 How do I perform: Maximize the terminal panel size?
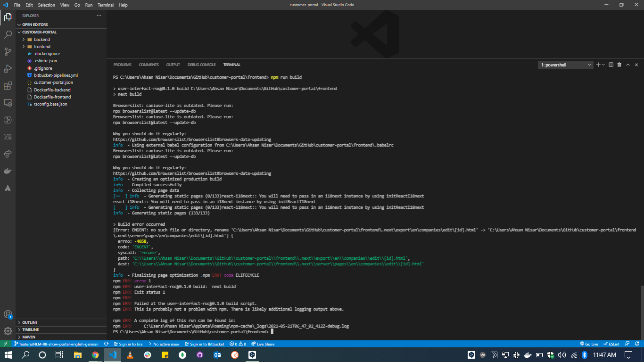coord(628,65)
